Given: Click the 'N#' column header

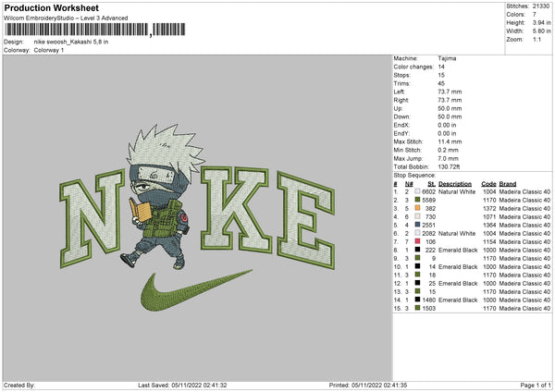Looking at the screenshot, I should (409, 184).
